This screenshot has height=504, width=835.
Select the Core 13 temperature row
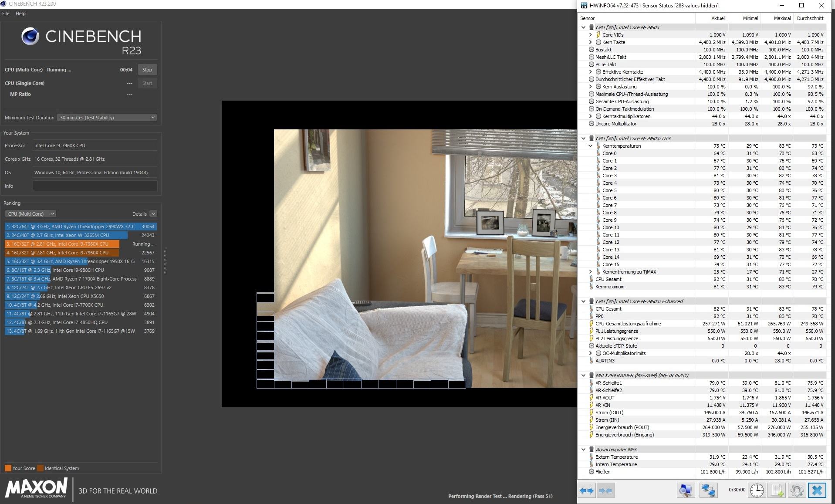coord(702,250)
